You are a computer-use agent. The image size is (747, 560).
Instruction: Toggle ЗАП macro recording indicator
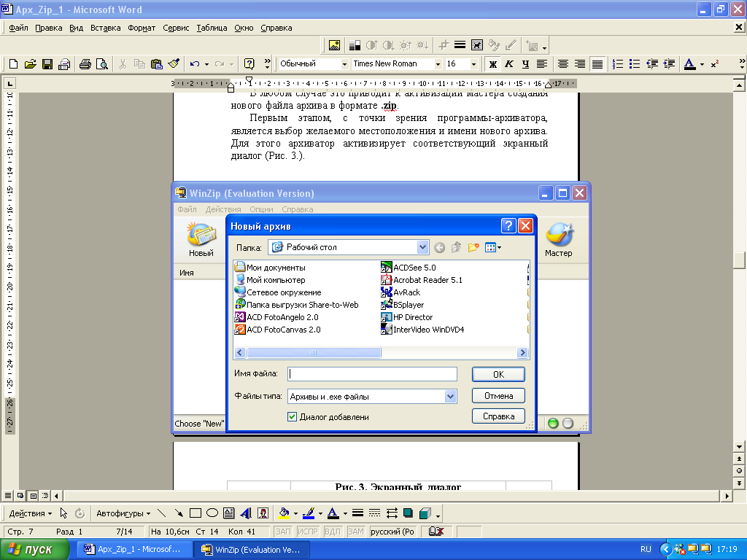click(x=283, y=532)
